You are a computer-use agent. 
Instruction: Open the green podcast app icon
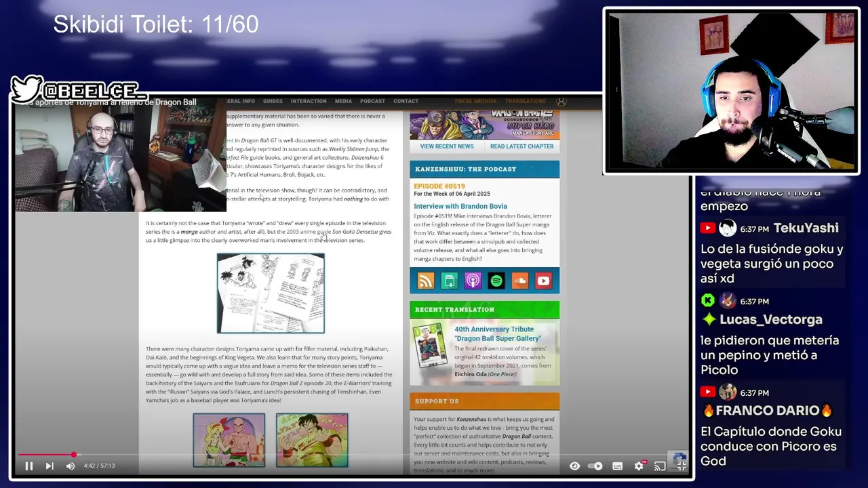tap(449, 281)
